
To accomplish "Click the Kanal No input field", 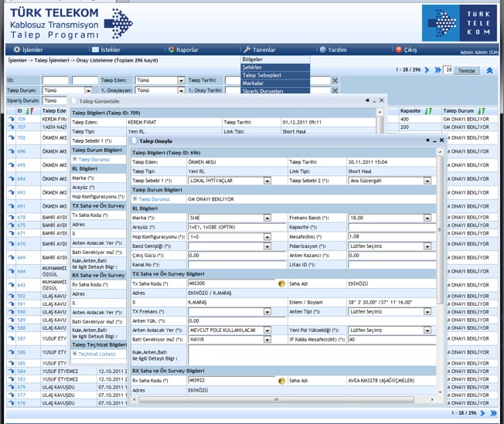I will tap(237, 265).
